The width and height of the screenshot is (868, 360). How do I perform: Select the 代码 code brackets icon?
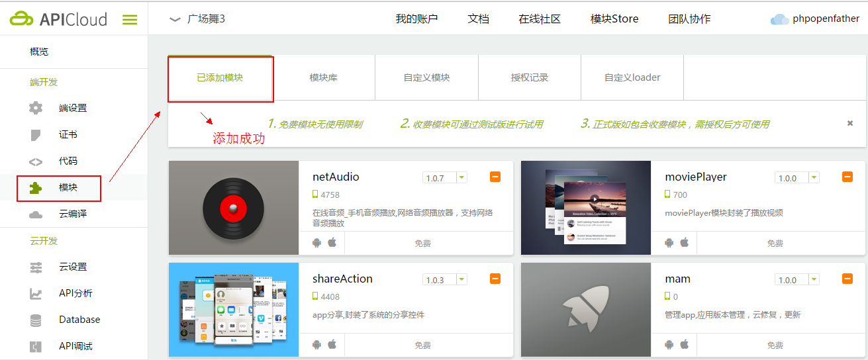(36, 161)
